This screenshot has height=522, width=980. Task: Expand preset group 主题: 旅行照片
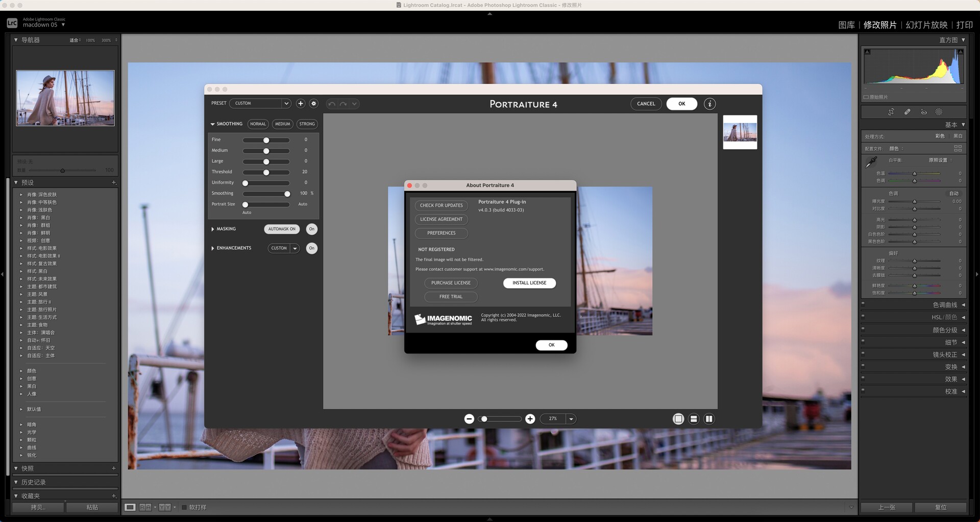21,310
